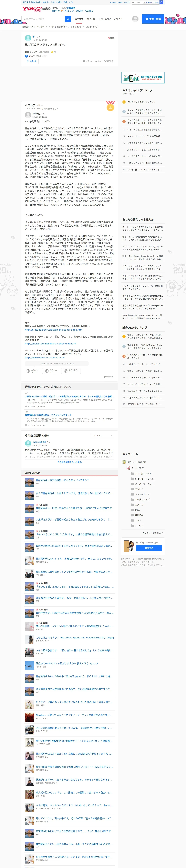The height and width of the screenshot is (868, 186).
Task: Open the コストコ folder
Action: coord(137,505)
